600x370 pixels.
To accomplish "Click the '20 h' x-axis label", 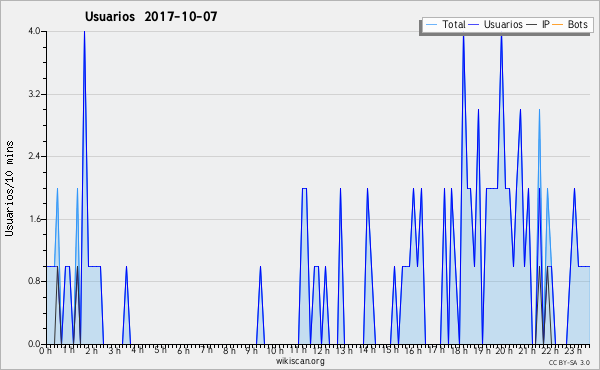I will 504,350.
